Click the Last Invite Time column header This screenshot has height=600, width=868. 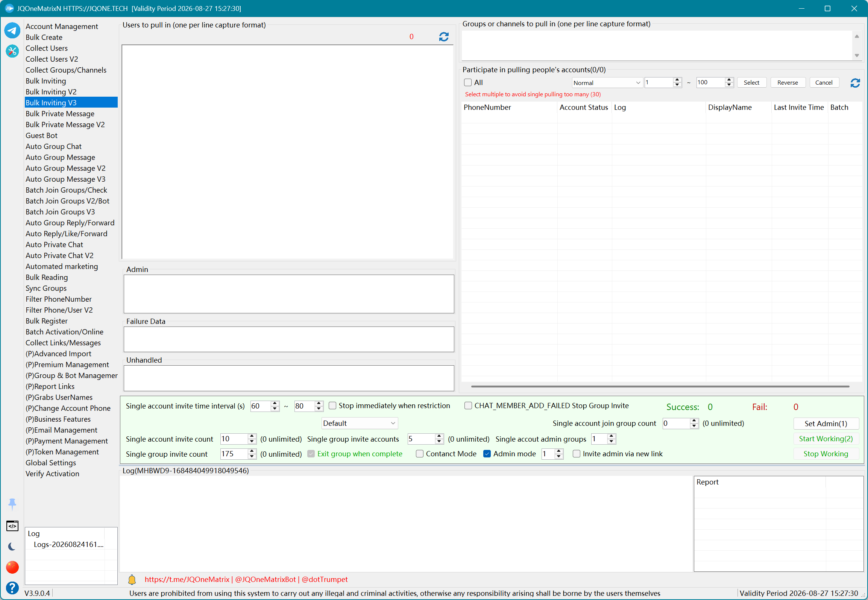[799, 107]
